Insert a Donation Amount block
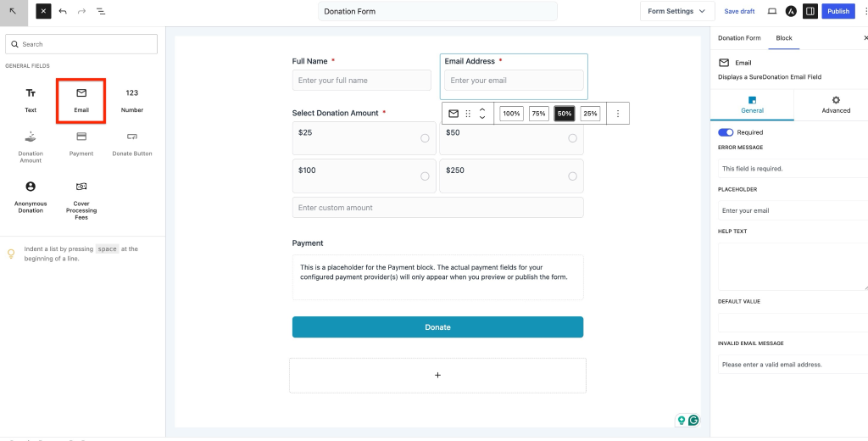 point(31,148)
